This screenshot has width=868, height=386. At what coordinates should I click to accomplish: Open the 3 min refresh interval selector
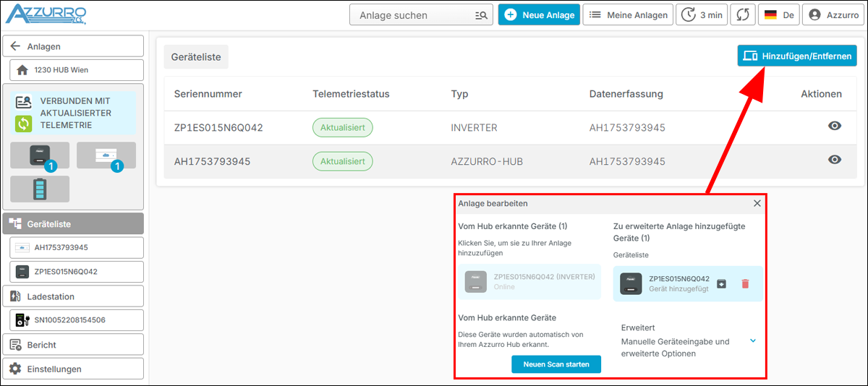point(702,15)
